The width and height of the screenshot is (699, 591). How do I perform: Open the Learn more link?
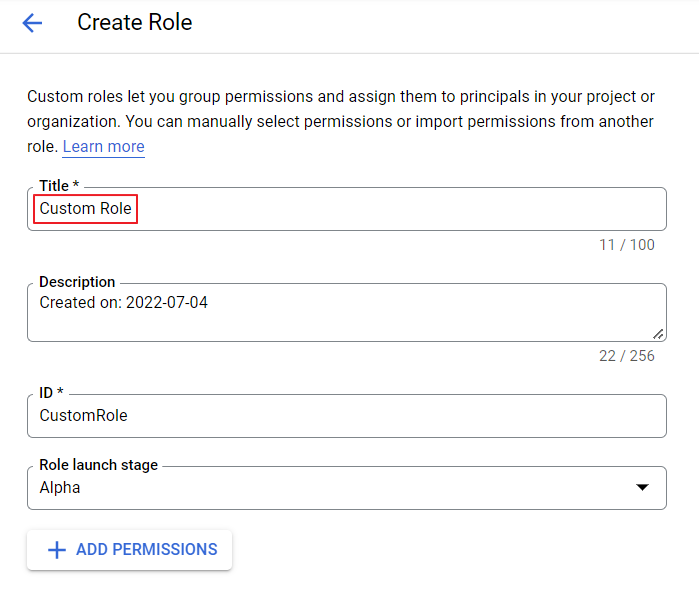[x=103, y=147]
